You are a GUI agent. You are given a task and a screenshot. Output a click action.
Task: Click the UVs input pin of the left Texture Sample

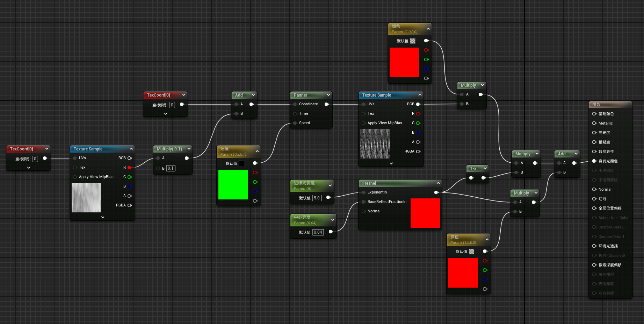(x=75, y=158)
